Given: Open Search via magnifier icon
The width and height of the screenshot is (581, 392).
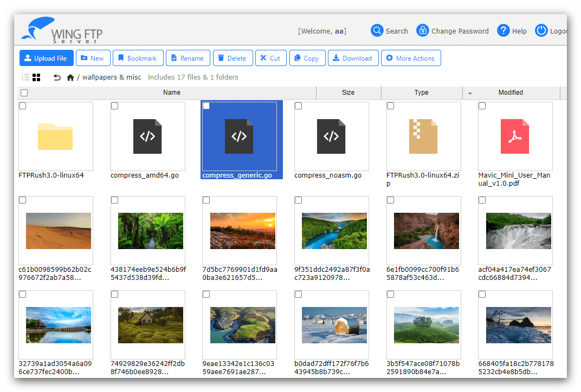Looking at the screenshot, I should point(377,30).
